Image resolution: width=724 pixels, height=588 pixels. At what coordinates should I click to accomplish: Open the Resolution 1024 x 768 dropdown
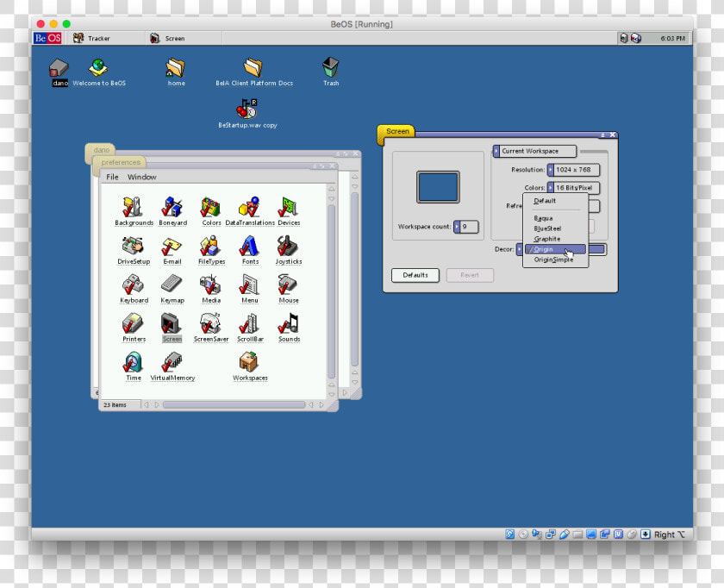573,170
